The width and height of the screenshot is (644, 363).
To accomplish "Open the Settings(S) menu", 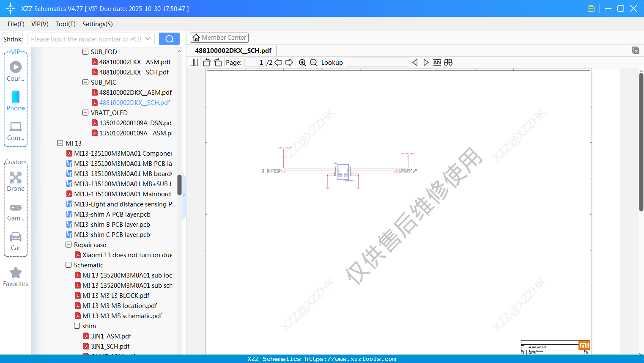I will (x=97, y=24).
